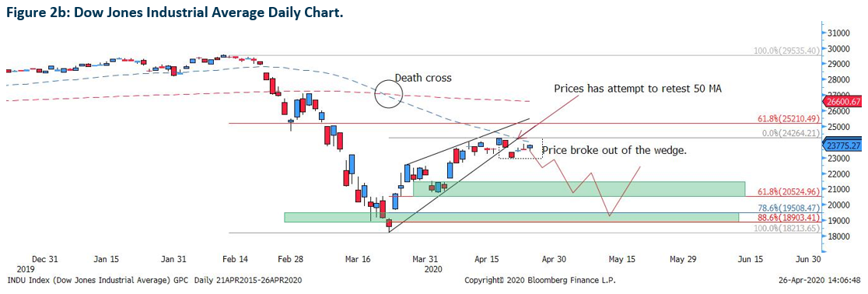Select the 61.8%(25210.49) Fibonacci label
868x294 pixels.
pyautogui.click(x=786, y=118)
